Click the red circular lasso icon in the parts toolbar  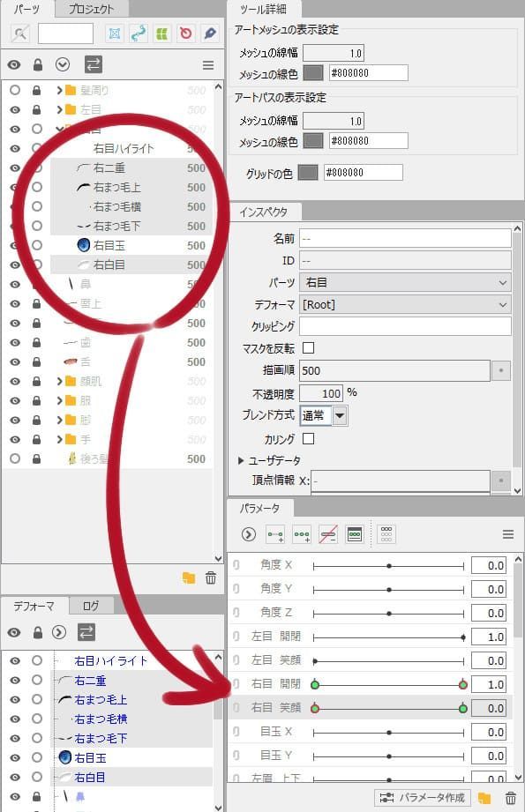tap(185, 34)
